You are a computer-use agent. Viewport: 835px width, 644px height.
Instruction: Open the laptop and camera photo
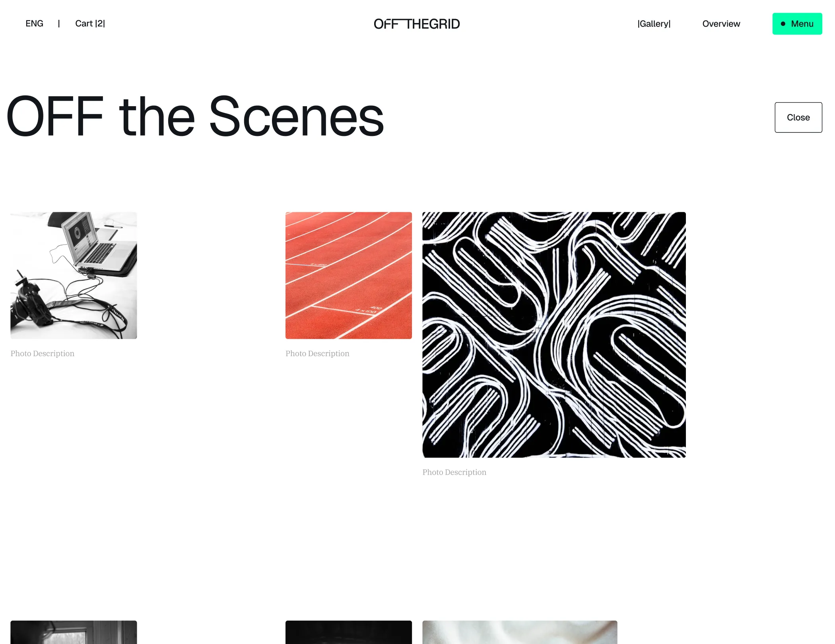pos(74,275)
